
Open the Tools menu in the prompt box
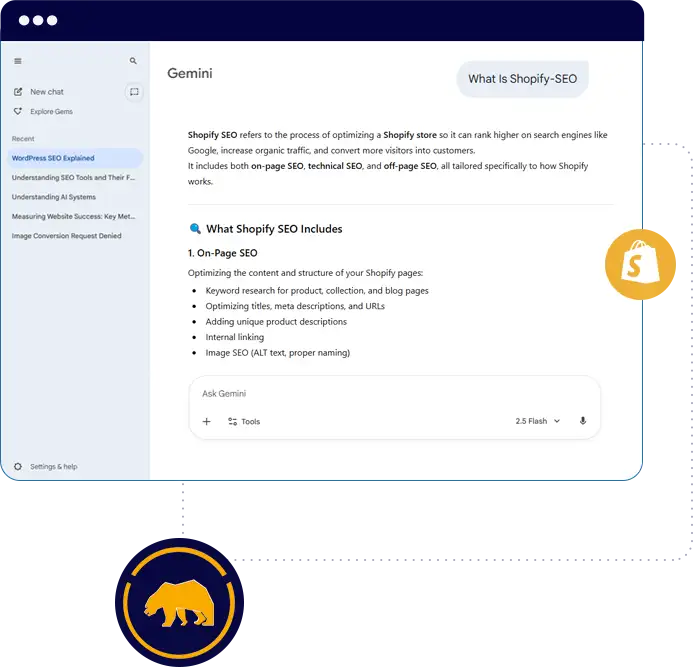(x=243, y=422)
